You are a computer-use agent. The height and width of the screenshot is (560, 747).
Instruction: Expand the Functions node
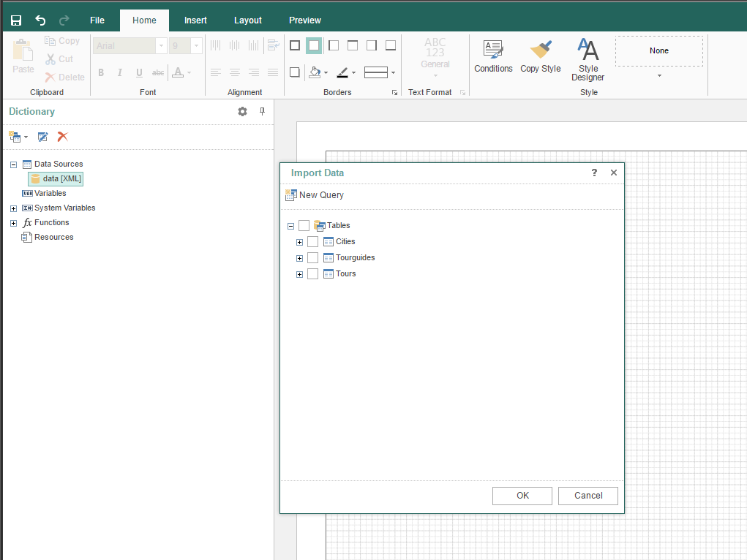point(13,223)
